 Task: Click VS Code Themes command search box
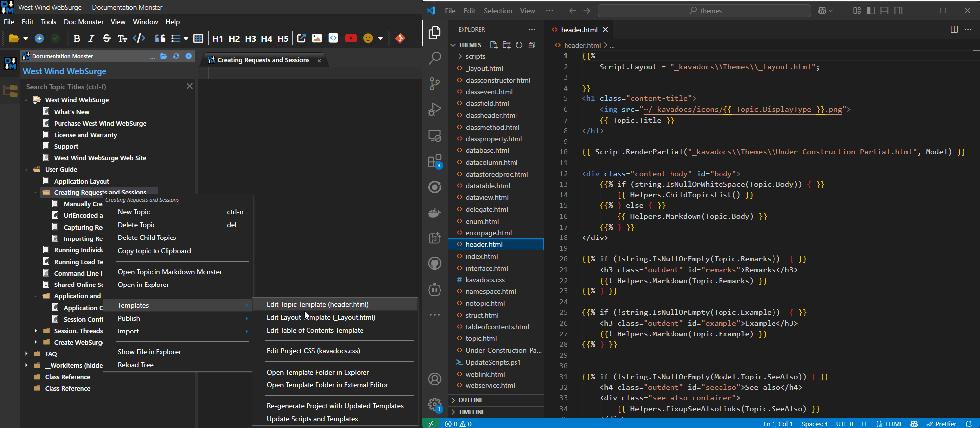(x=704, y=11)
